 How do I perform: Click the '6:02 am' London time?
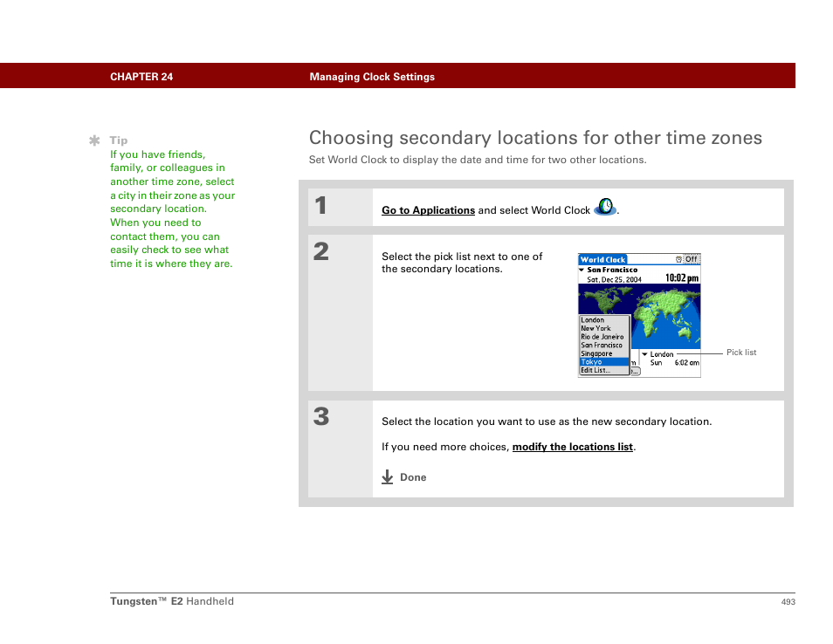click(687, 363)
